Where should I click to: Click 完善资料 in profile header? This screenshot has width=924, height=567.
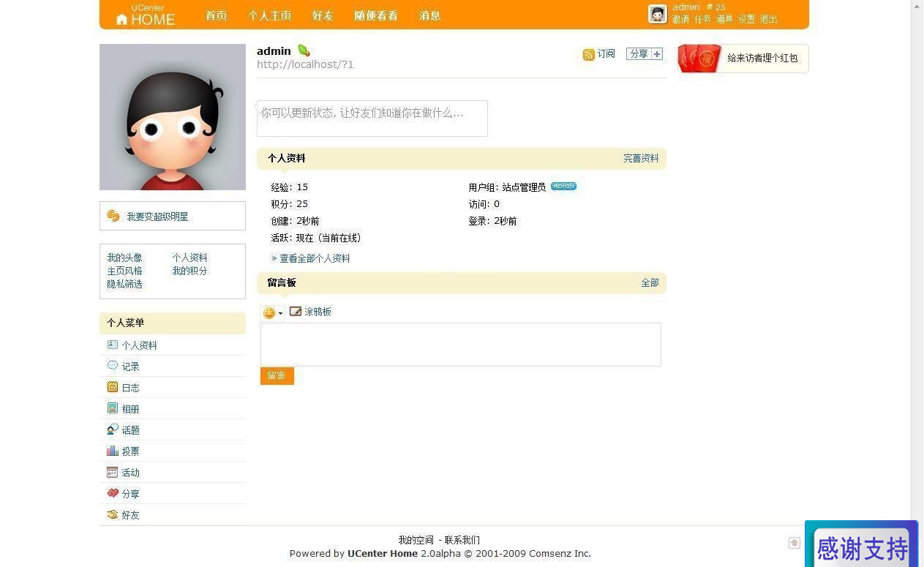[641, 158]
